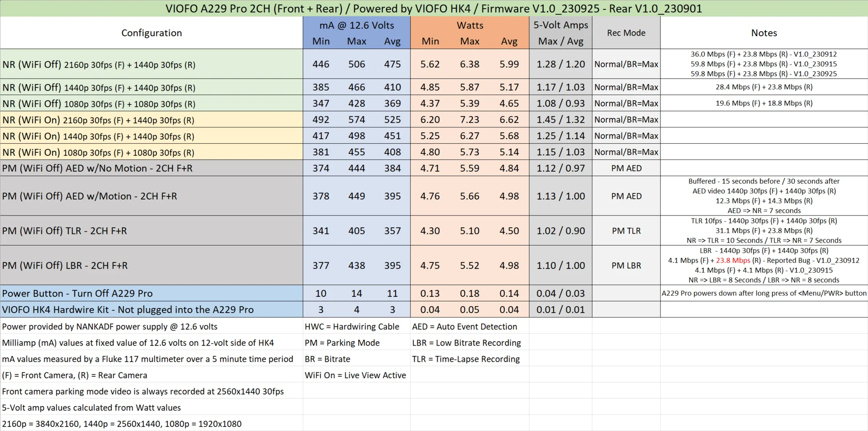This screenshot has width=868, height=431.
Task: Select the 5-volt amps cell "0.01 / 0.01"
Action: [561, 309]
